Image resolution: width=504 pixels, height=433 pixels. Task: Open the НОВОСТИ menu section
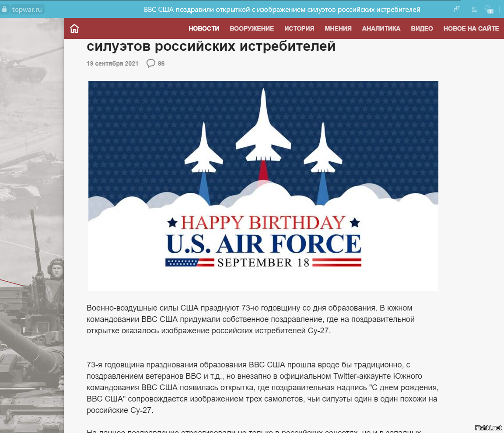[x=204, y=28]
